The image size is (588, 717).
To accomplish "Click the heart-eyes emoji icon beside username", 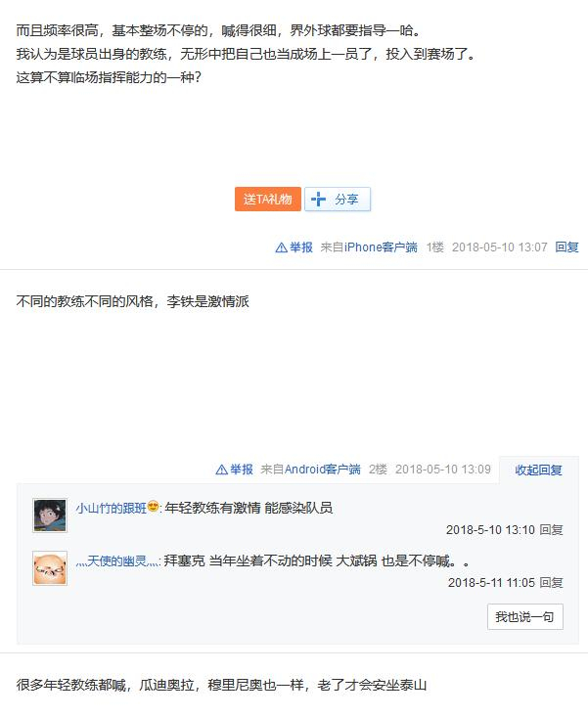I will (x=154, y=507).
